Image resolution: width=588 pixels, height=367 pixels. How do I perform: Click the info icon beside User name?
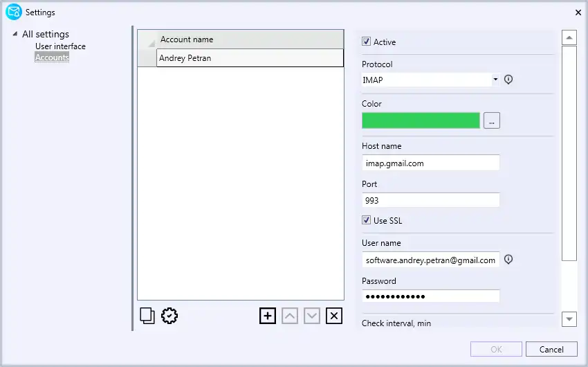508,259
